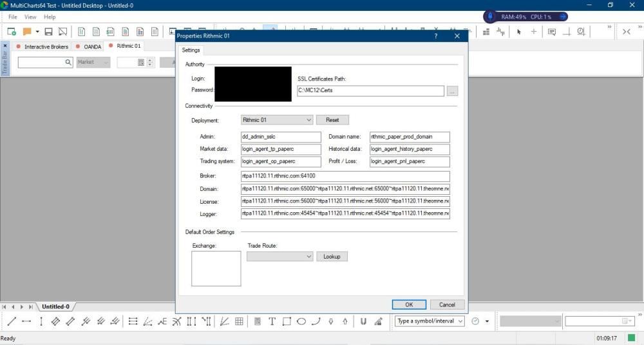
Task: Select the Text drawing tool
Action: point(272,321)
